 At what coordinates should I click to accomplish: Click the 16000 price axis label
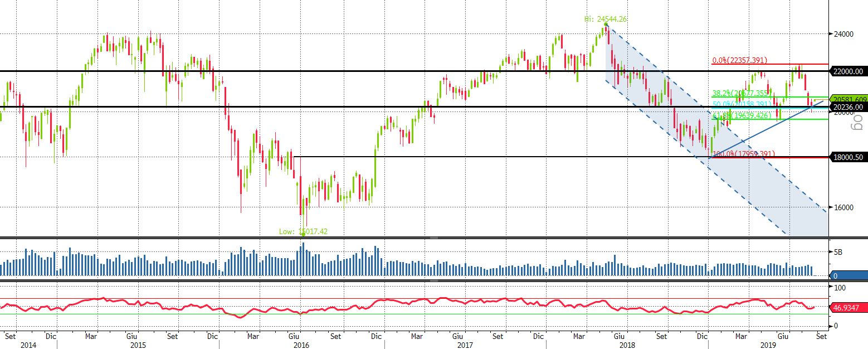844,207
